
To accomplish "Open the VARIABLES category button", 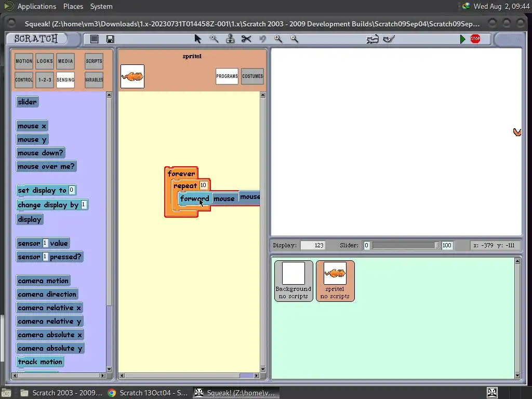I will [94, 79].
